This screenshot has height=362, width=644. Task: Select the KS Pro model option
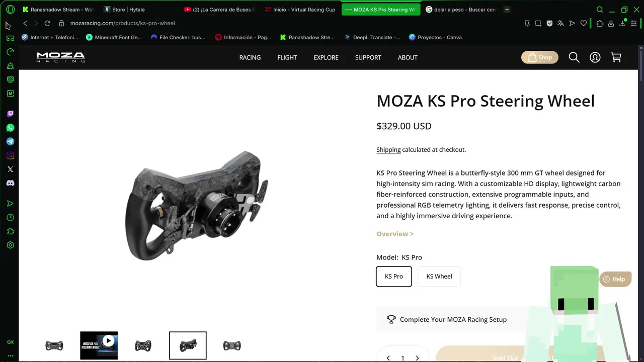(394, 276)
